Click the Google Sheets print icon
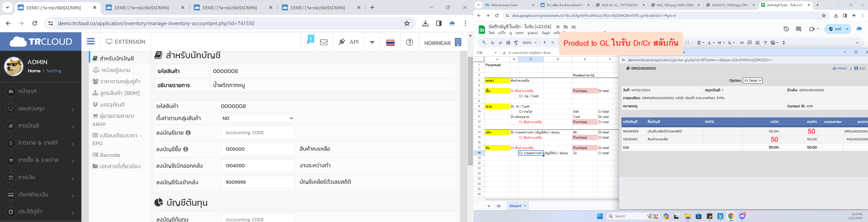 pyautogui.click(x=508, y=43)
